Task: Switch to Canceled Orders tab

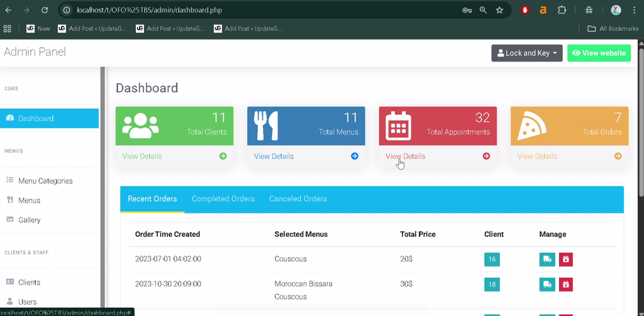Action: point(298,199)
